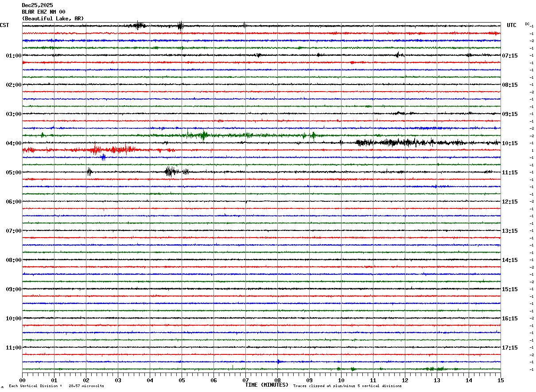Click the Dec25,2025 date header

37,5
